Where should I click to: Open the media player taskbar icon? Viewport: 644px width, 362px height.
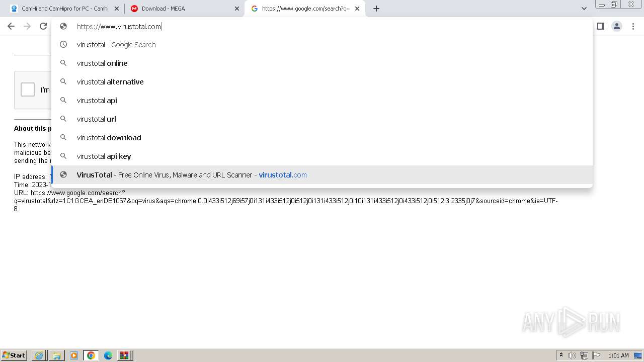pos(73,355)
